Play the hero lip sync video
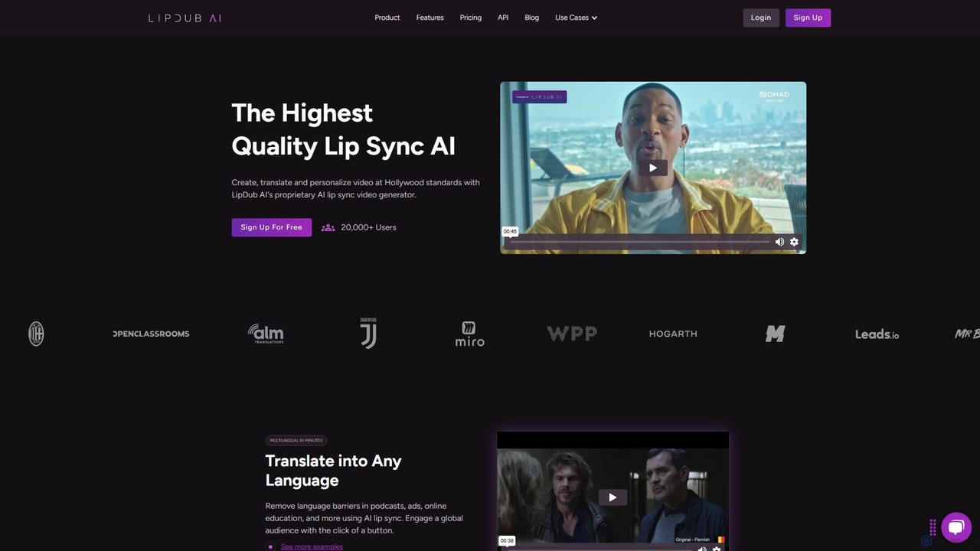The height and width of the screenshot is (551, 980). pos(653,168)
